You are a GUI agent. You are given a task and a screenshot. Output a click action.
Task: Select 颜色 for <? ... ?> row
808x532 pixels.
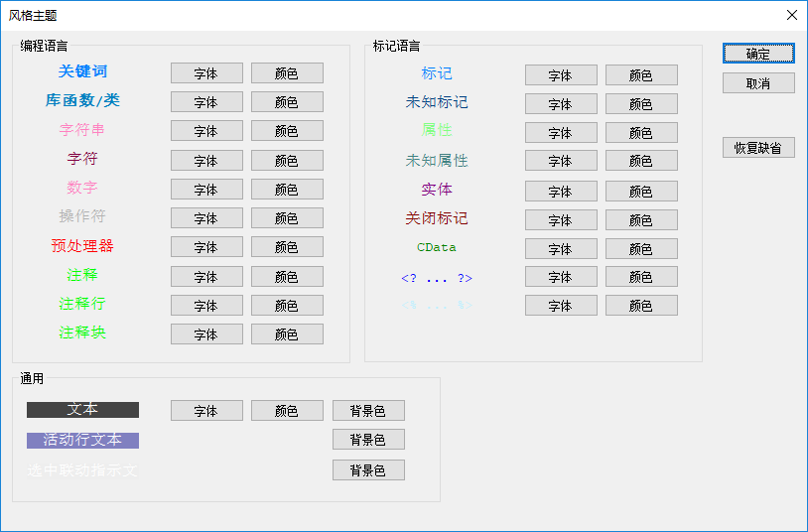pos(641,277)
